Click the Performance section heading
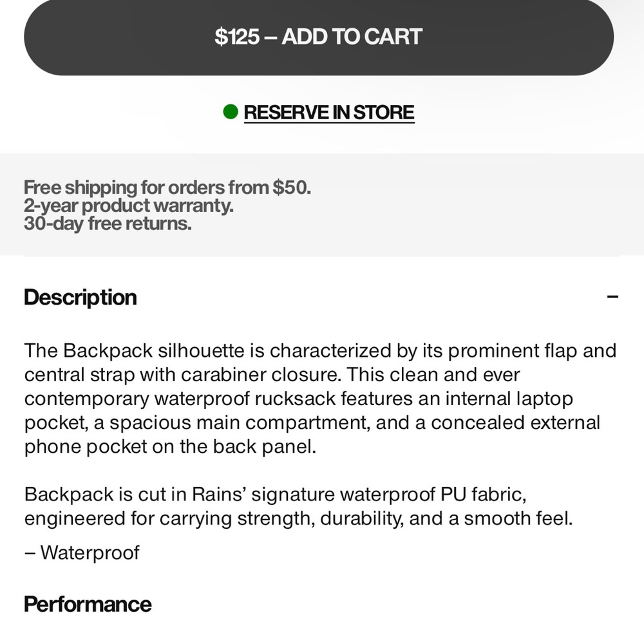This screenshot has height=644, width=644. [88, 604]
